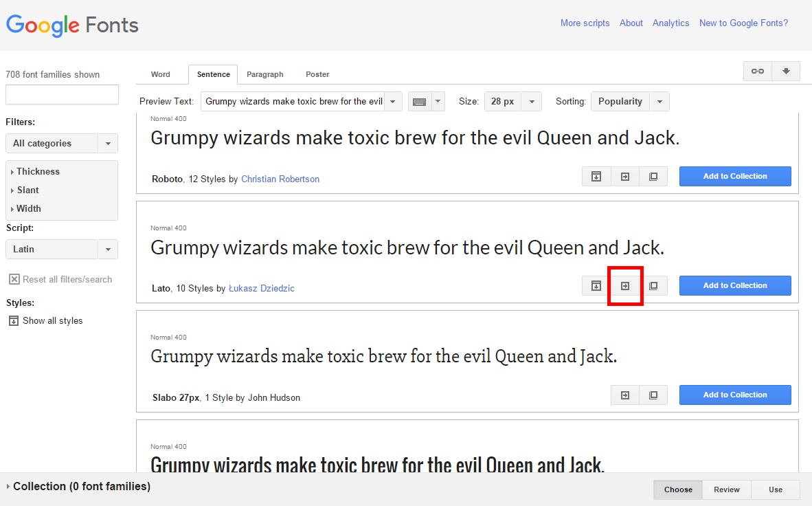
Task: Go to the Use step
Action: (x=775, y=489)
